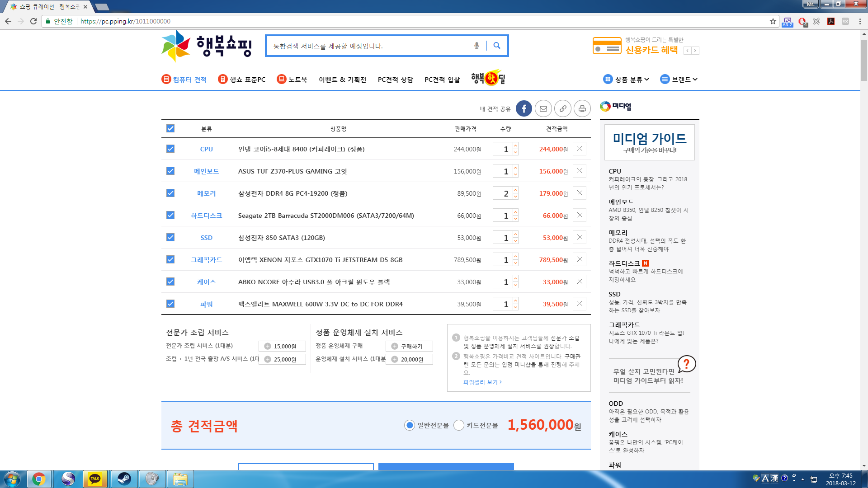Click 구매하기 for genuine OS
Viewport: 868px width, 488px height.
click(x=409, y=346)
